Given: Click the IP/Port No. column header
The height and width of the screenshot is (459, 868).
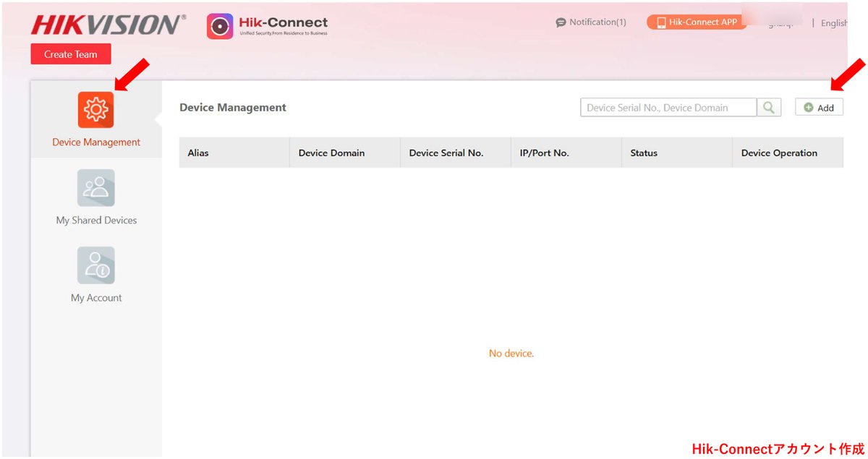Looking at the screenshot, I should [x=566, y=153].
